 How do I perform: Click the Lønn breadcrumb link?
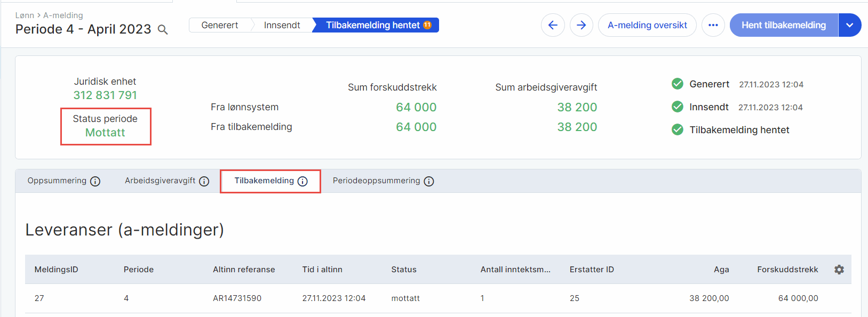pos(25,15)
